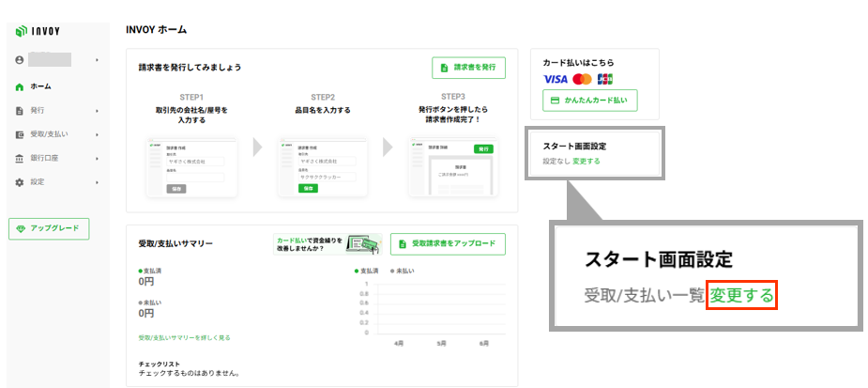Click the 未払い chart legend item

402,271
